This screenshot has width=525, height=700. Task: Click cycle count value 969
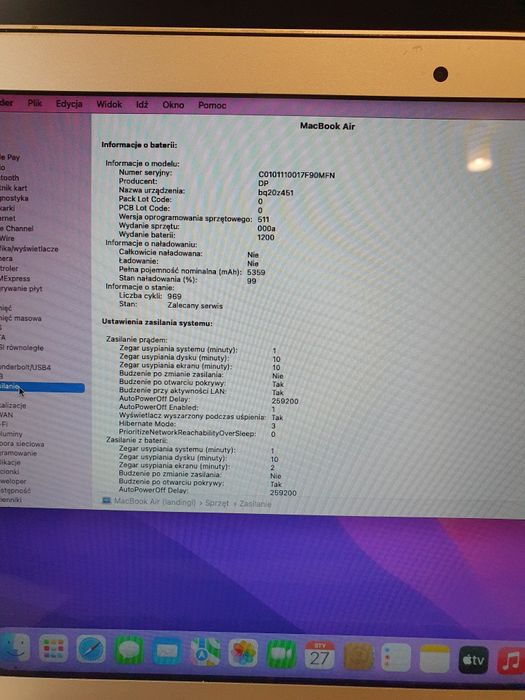click(x=175, y=296)
